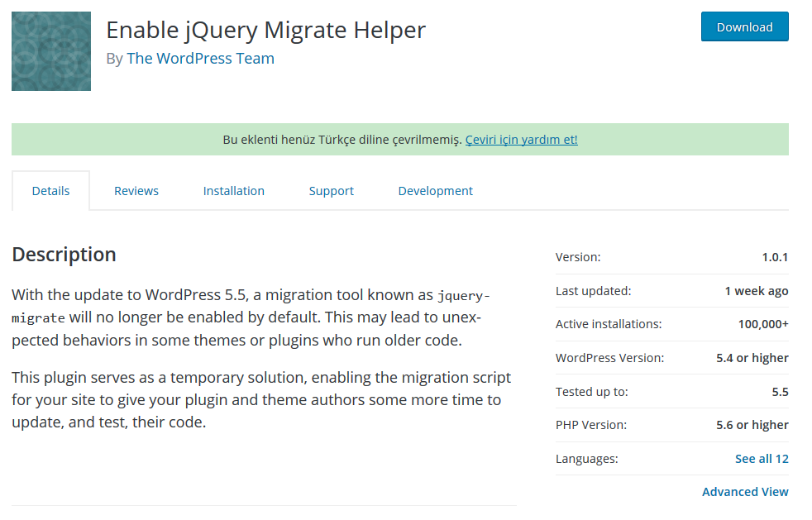Click the 'Version:' label
812x520 pixels.
tap(578, 257)
